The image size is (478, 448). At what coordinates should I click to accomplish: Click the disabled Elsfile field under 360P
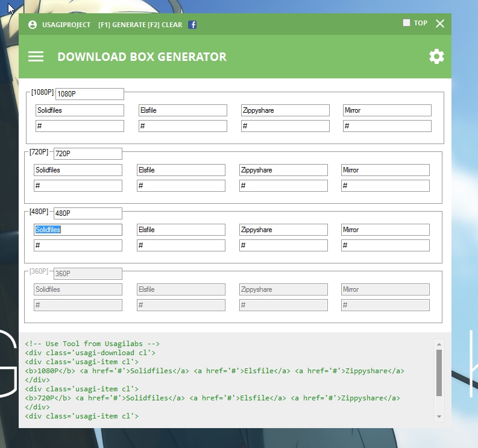pos(181,289)
